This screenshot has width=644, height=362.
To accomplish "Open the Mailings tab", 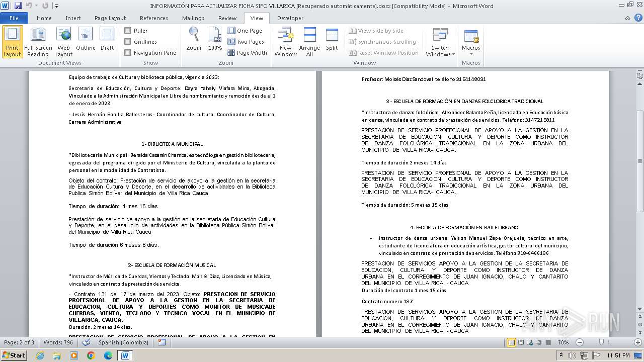I will click(x=193, y=18).
